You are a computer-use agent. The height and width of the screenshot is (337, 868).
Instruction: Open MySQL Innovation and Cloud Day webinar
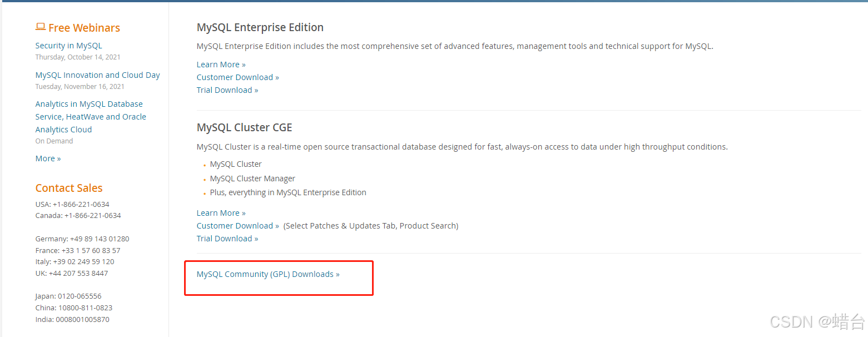pos(97,75)
